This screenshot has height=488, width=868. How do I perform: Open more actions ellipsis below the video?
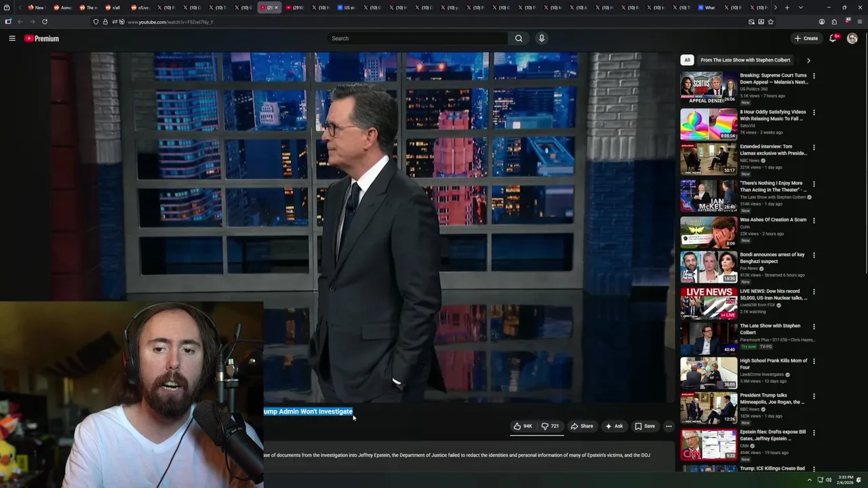click(669, 426)
